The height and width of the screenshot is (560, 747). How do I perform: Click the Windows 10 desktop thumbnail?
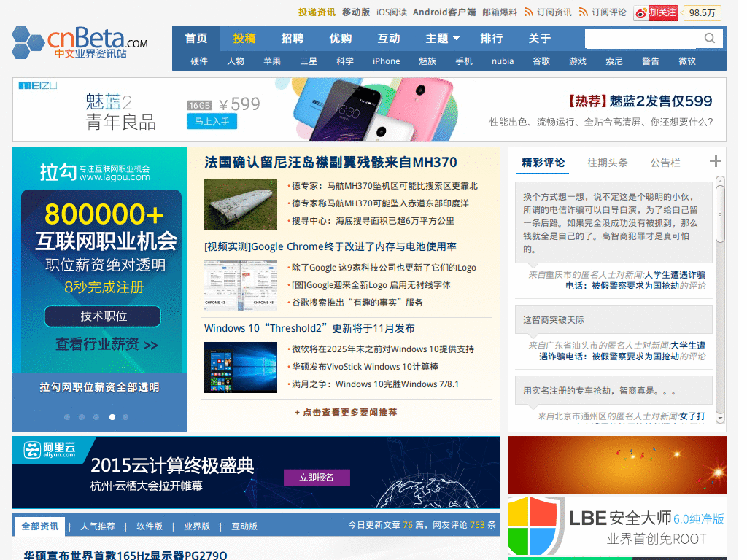pyautogui.click(x=241, y=367)
